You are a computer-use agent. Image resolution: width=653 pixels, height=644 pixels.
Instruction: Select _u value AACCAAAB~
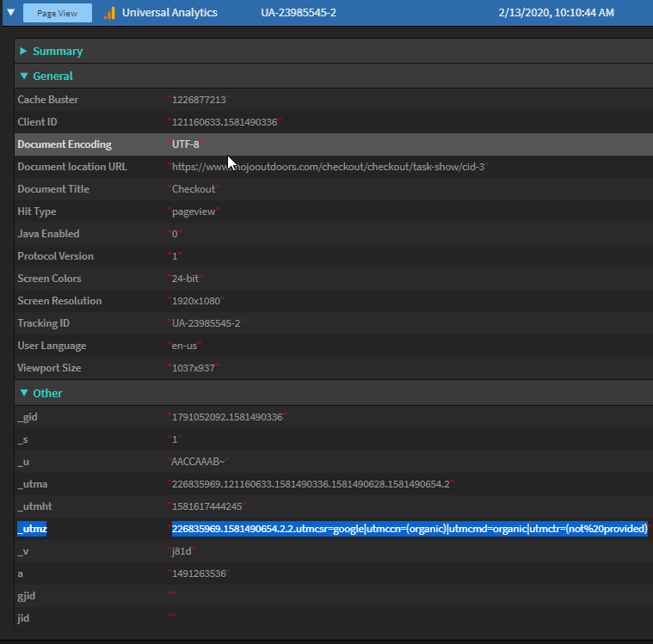(198, 462)
